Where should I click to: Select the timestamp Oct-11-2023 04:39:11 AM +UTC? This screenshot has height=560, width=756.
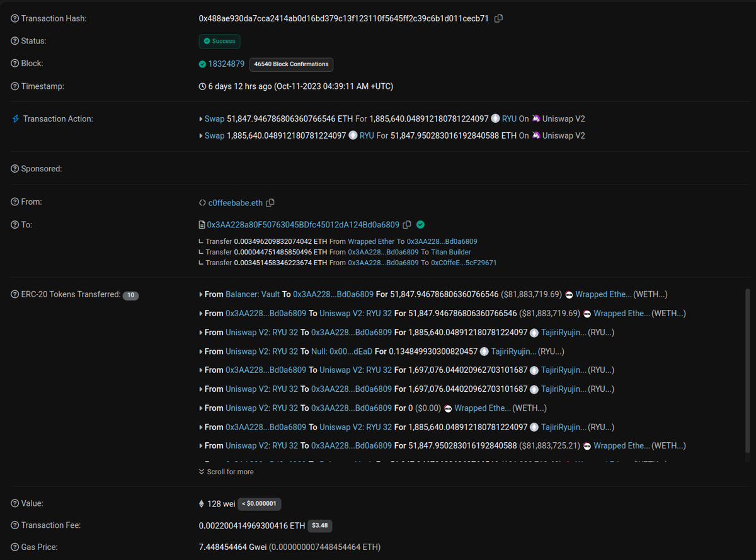(334, 86)
